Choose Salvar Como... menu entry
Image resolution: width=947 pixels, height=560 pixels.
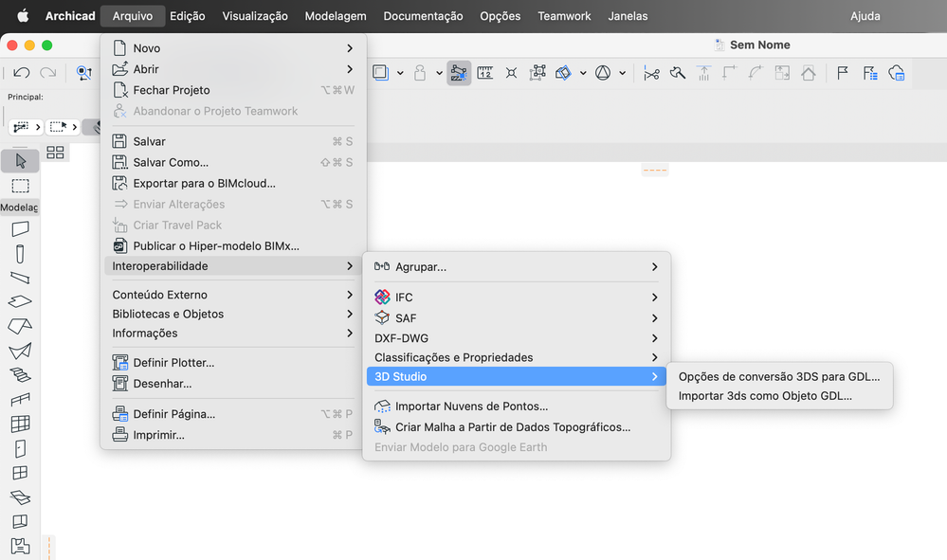(234, 162)
